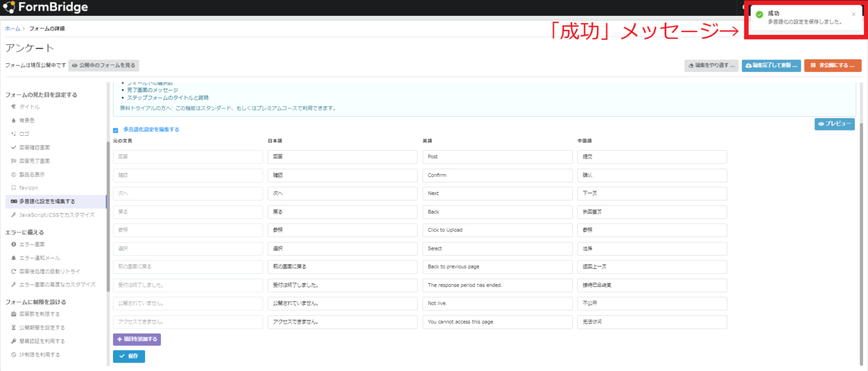Click the 非公開にする… orange button
Viewport: 868px width, 371px height.
click(x=832, y=66)
